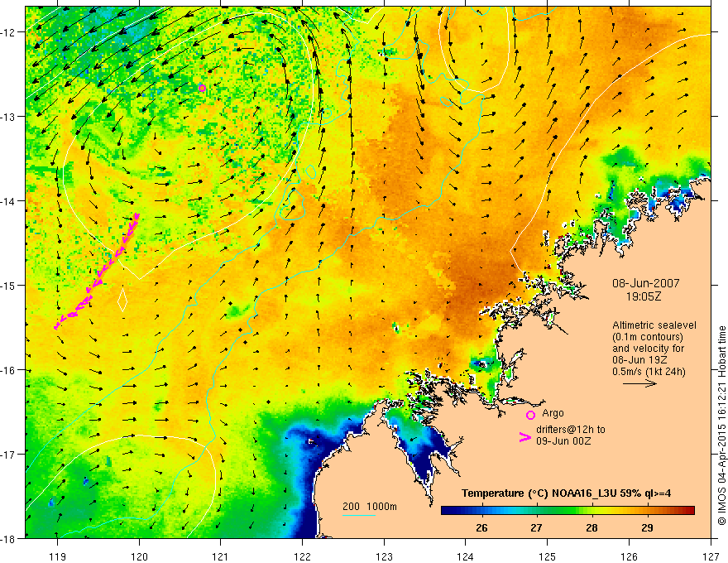The image size is (728, 563).
Task: Click the 27 colorbar tick label
Action: (x=536, y=527)
